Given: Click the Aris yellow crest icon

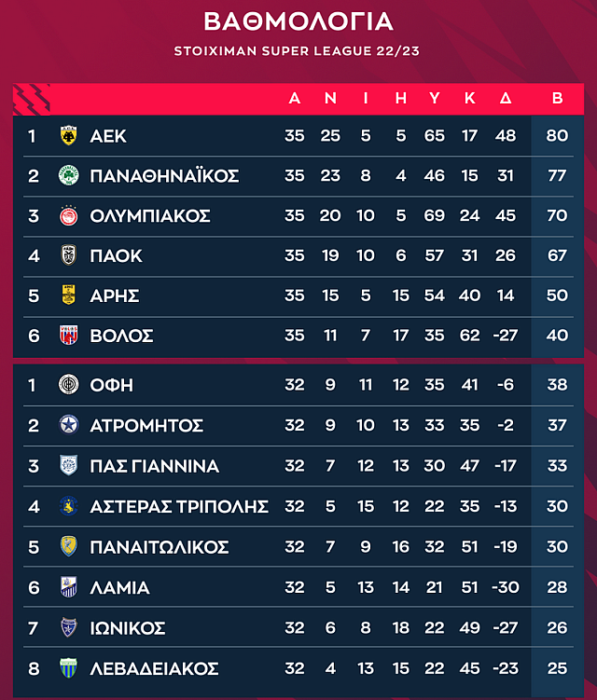Looking at the screenshot, I should point(68,296).
